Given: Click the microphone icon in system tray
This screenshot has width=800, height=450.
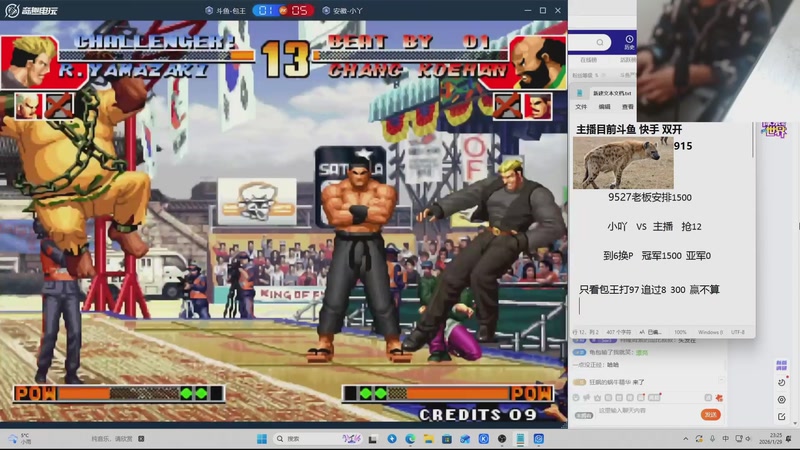Looking at the screenshot, I should coord(712,439).
